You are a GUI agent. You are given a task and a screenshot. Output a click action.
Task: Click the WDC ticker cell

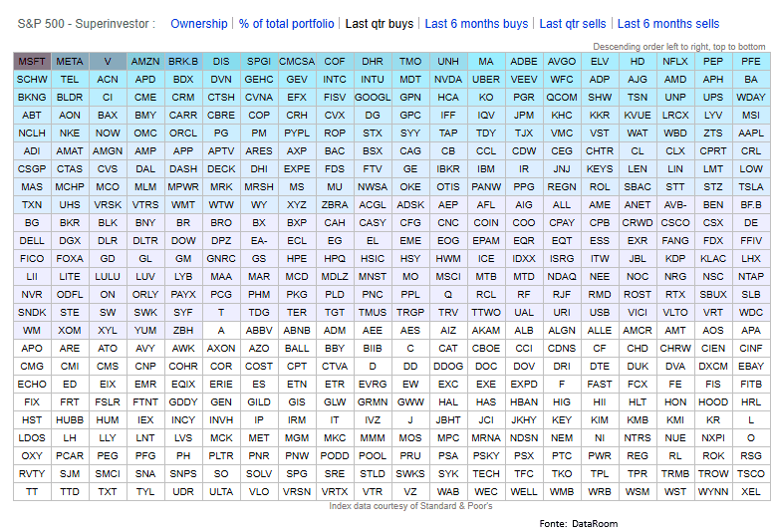click(x=751, y=312)
